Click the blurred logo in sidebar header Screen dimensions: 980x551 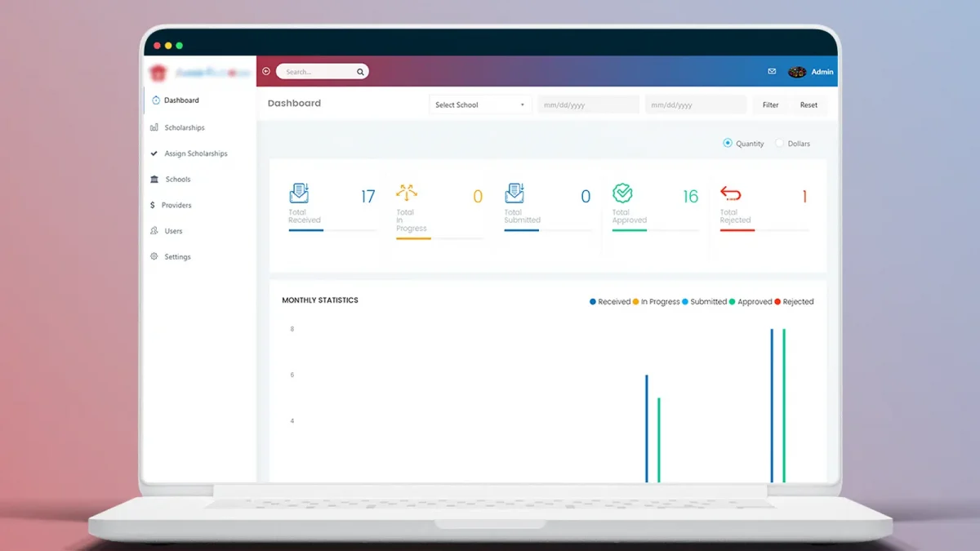click(x=200, y=72)
